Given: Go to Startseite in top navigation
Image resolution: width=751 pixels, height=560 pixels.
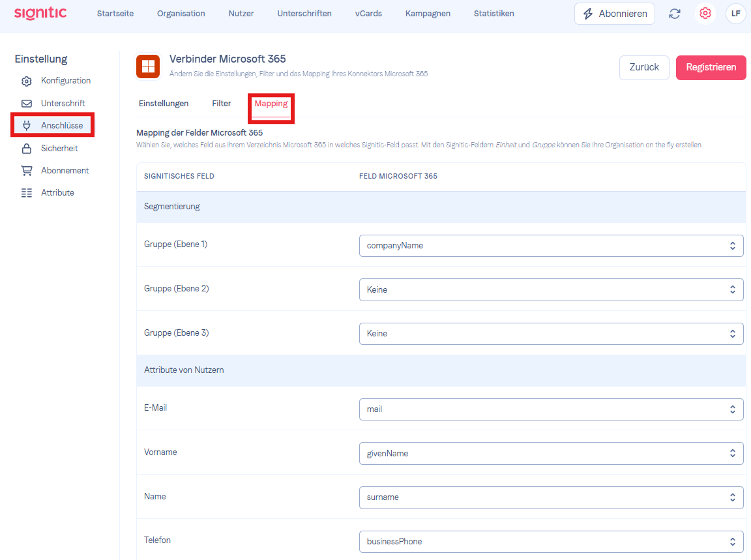Looking at the screenshot, I should (115, 14).
